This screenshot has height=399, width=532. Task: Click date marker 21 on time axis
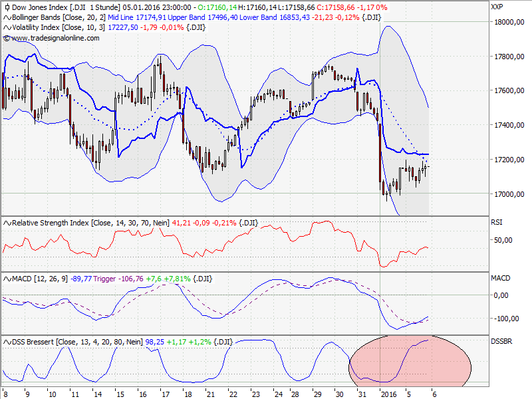click(211, 394)
